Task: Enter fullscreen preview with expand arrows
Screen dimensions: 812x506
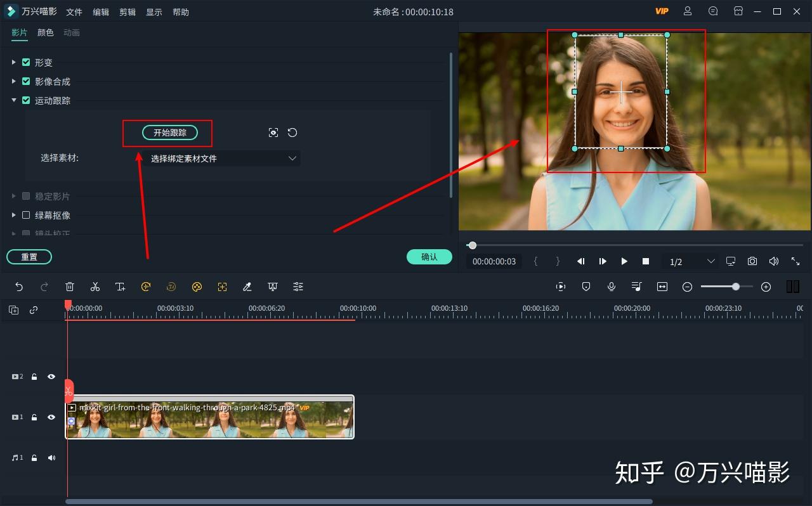Action: point(796,261)
